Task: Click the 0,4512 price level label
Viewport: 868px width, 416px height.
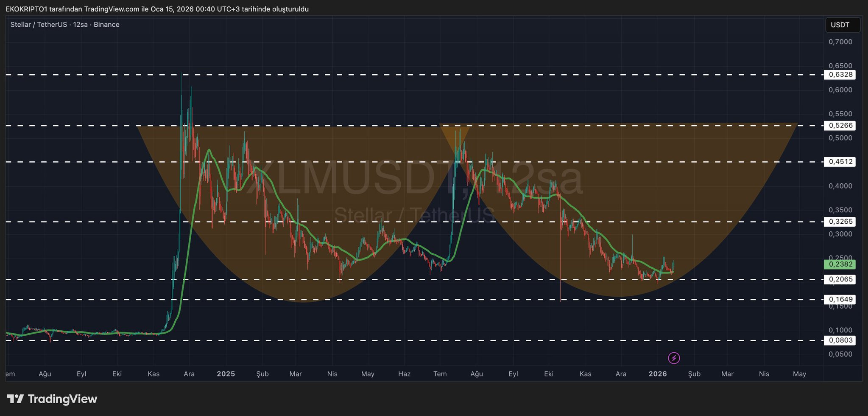Action: 839,162
